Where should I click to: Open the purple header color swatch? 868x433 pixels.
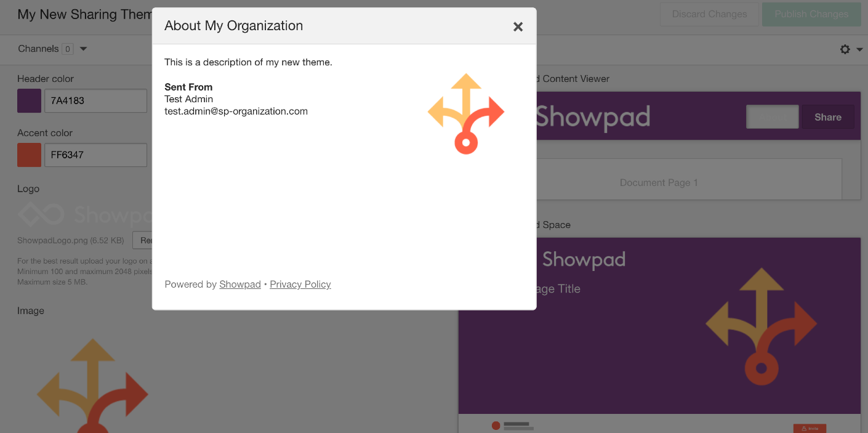pos(30,101)
